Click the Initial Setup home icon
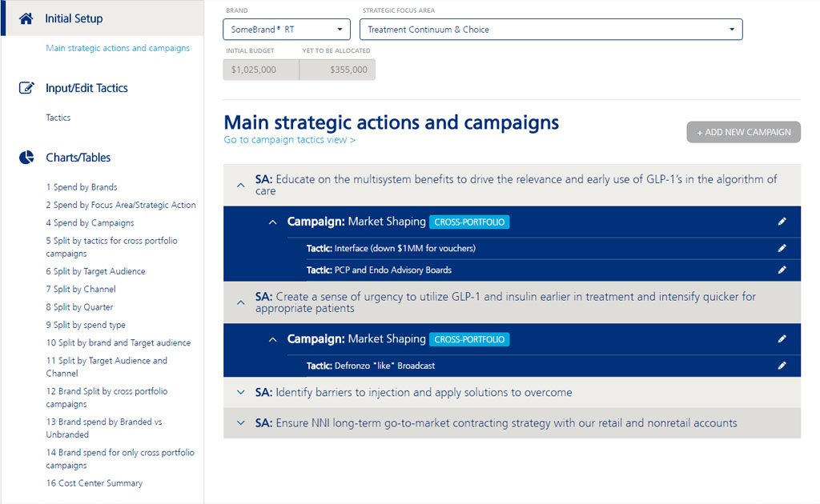 coord(26,18)
